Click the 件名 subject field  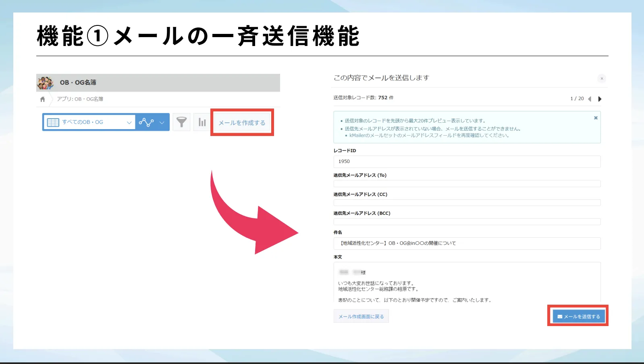467,243
